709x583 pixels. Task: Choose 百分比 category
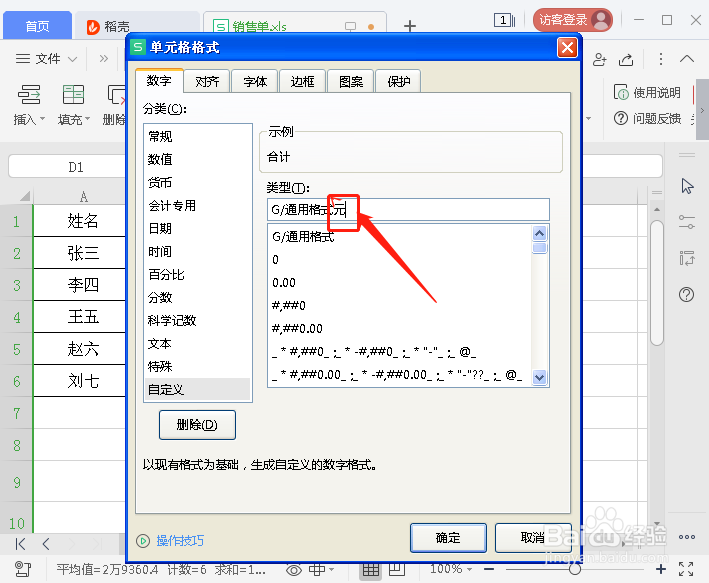pos(197,275)
